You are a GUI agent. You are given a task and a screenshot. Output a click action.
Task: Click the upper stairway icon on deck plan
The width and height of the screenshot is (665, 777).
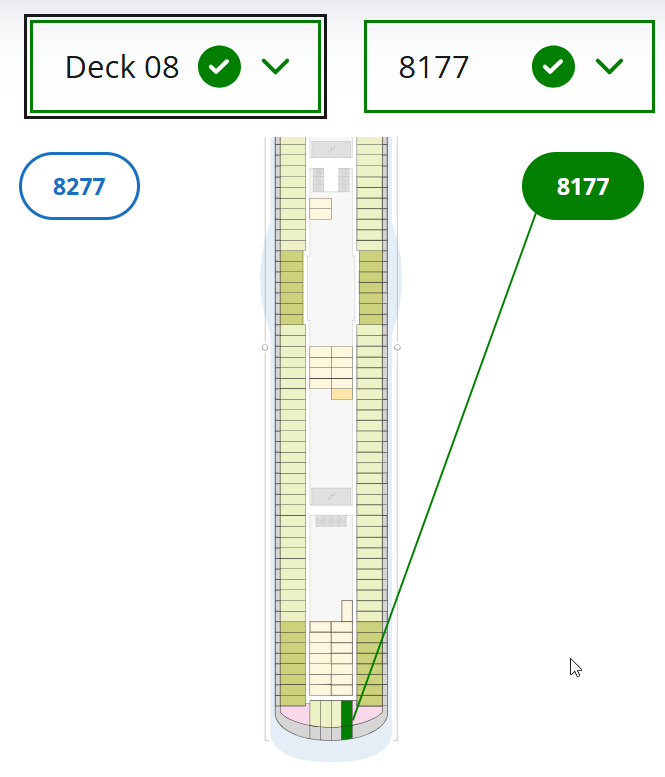330,149
